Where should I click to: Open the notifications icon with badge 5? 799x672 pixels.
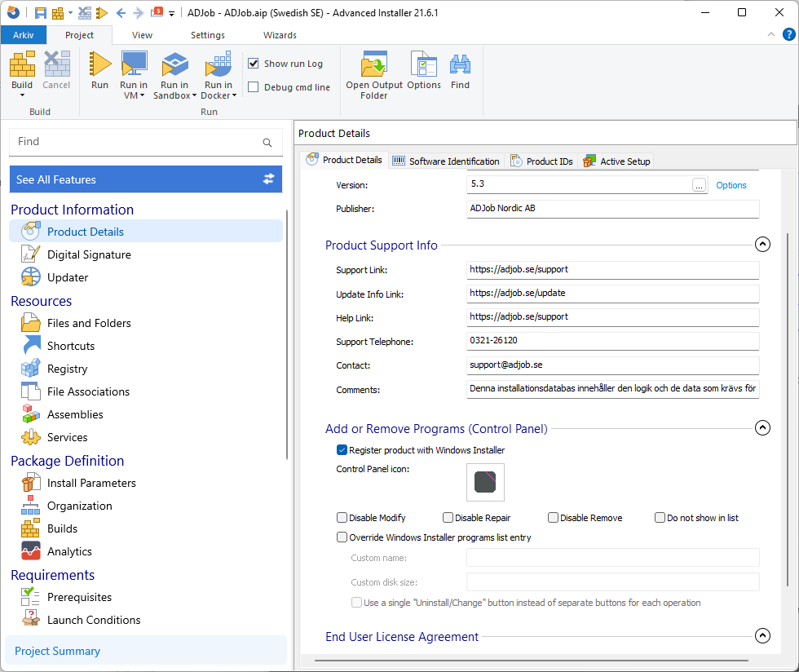coord(157,12)
